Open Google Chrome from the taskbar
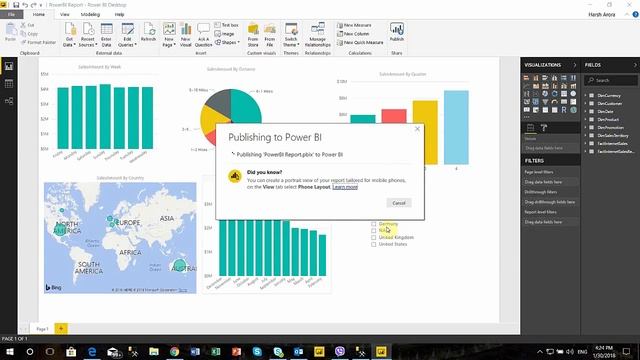Viewport: 640px width, 360px height. click(174, 351)
